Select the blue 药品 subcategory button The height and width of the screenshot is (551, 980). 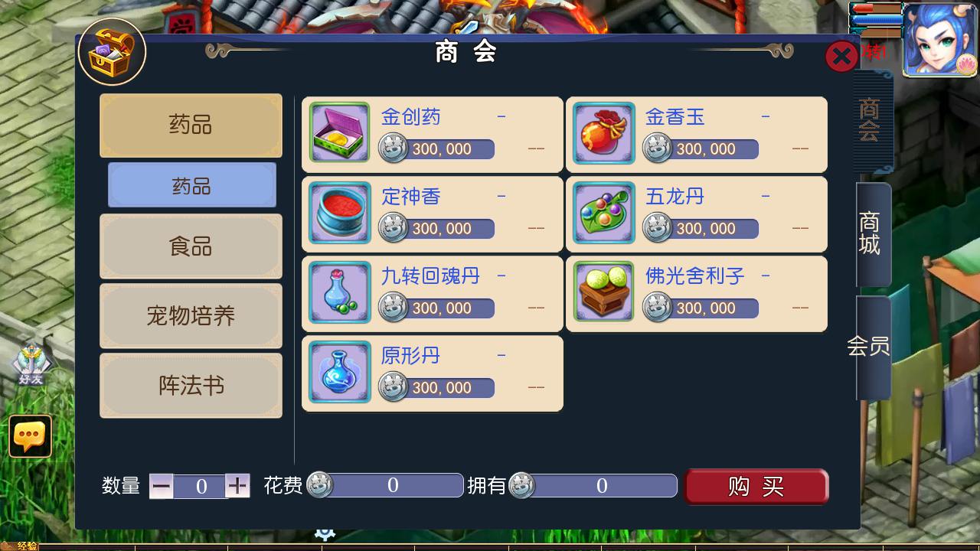[x=191, y=185]
